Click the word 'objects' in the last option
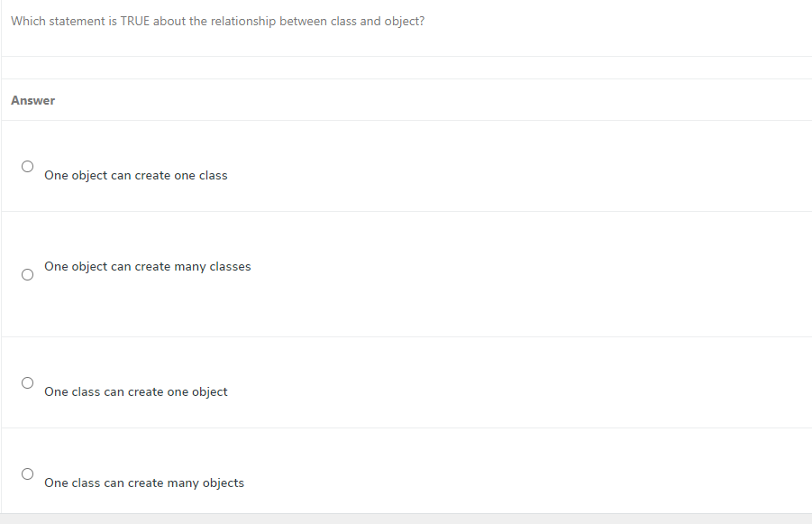812x524 pixels. (224, 483)
